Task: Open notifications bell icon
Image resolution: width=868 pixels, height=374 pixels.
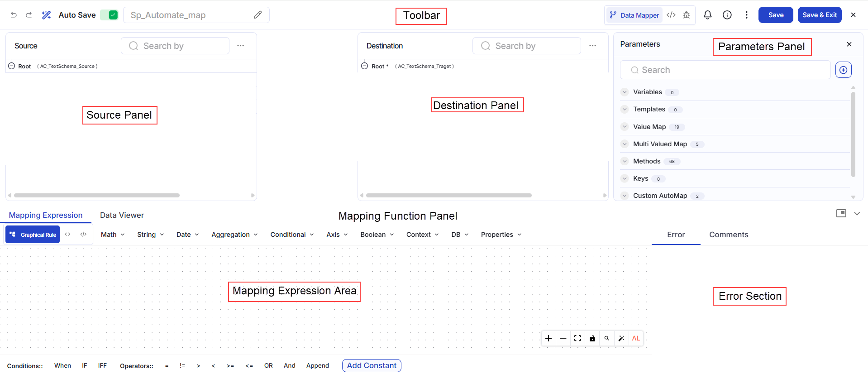Action: coord(708,15)
